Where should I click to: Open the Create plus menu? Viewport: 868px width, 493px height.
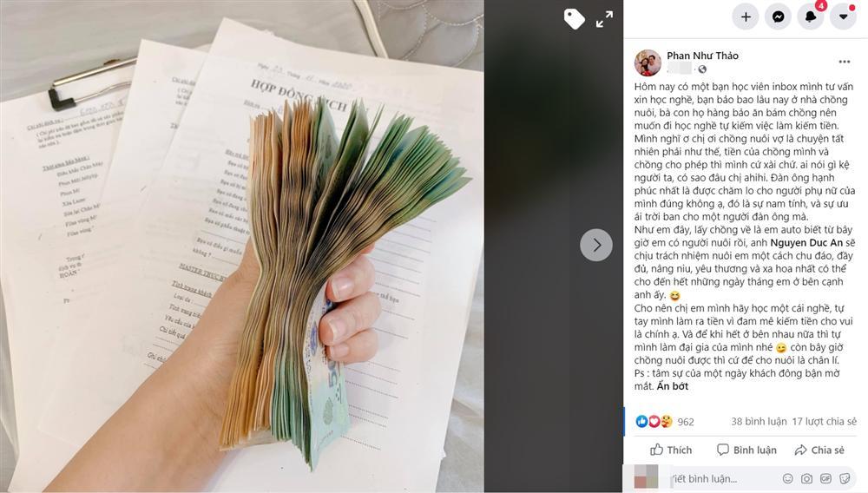pos(746,16)
